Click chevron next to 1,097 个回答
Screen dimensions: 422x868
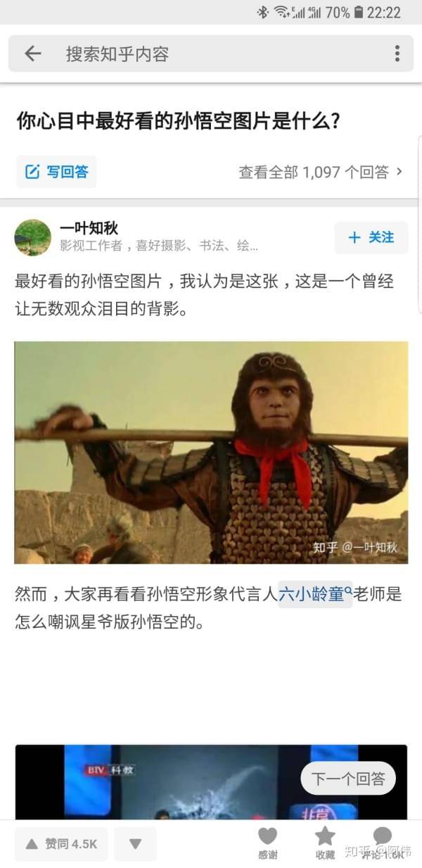click(x=399, y=171)
